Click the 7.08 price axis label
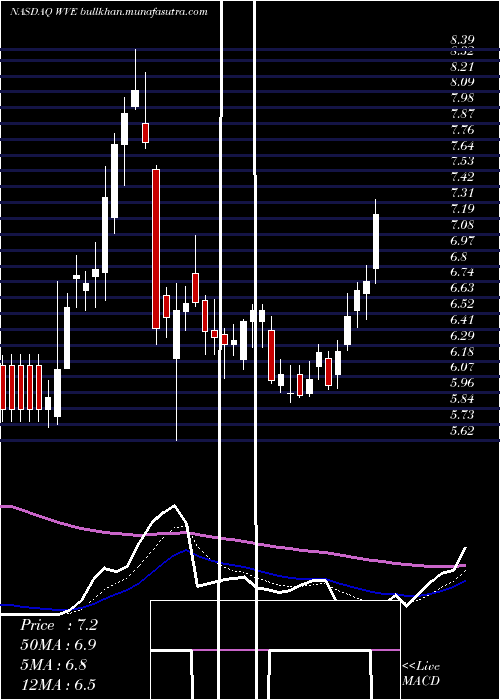This screenshot has width=500, height=700. (462, 225)
